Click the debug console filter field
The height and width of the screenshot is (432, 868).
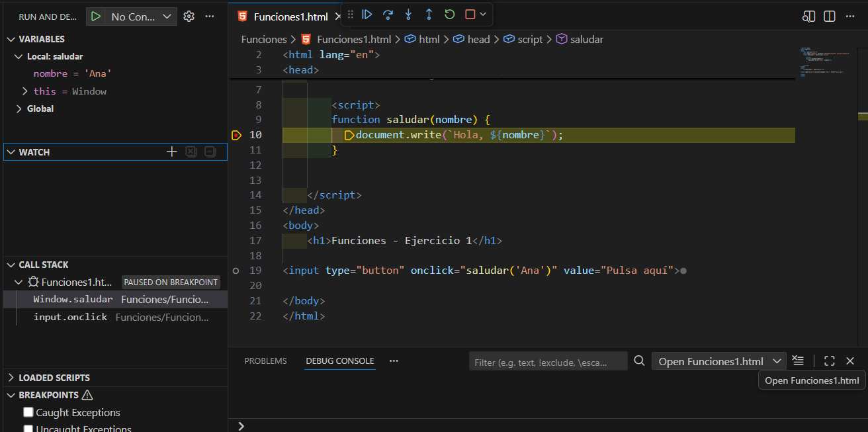coord(548,361)
